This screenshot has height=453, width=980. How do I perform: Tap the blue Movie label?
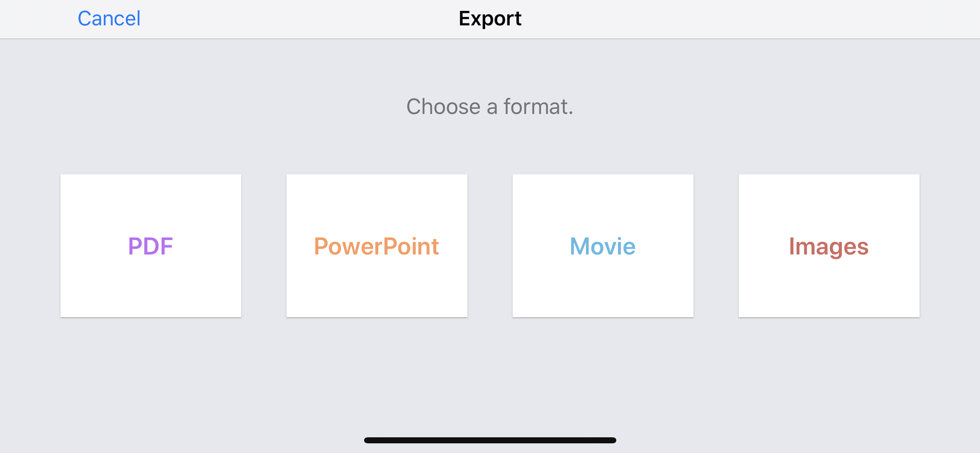603,246
